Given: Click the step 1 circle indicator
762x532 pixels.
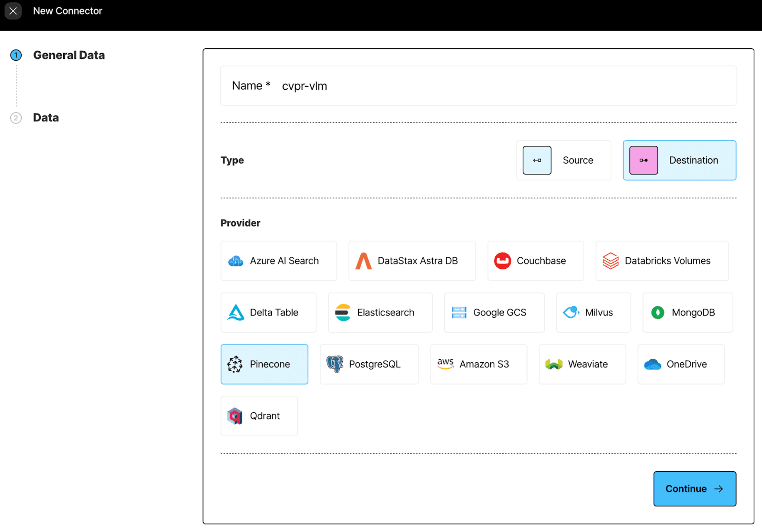Looking at the screenshot, I should pos(16,55).
